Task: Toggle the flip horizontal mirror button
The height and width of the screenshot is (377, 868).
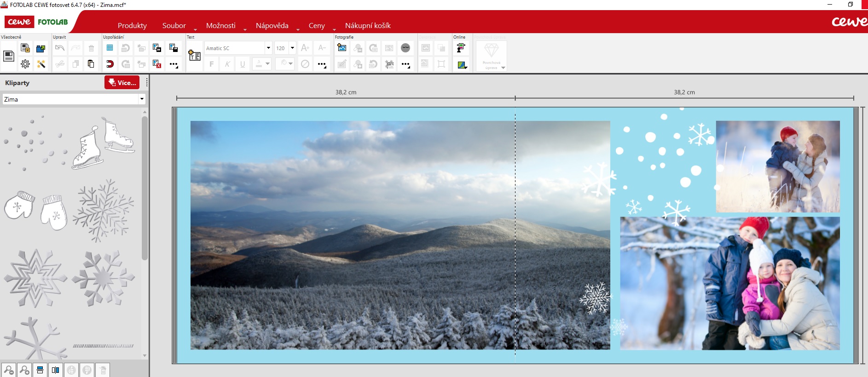Action: pyautogui.click(x=56, y=370)
